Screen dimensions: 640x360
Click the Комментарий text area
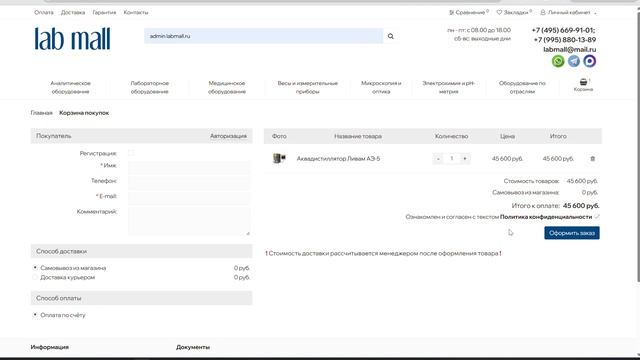click(x=189, y=221)
